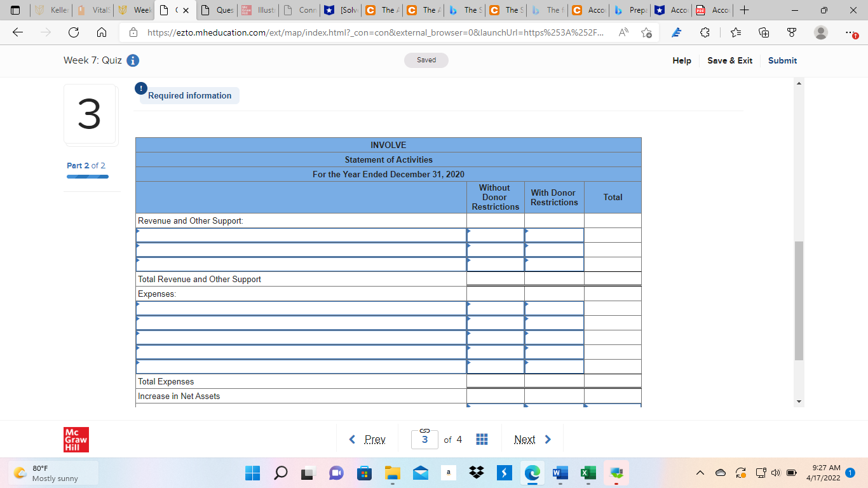The height and width of the screenshot is (488, 868).
Task: Open the fourth account dropdown under Expenses
Action: [x=301, y=352]
